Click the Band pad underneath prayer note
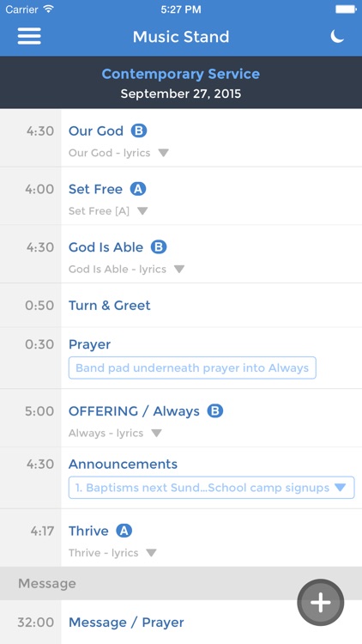The height and width of the screenshot is (644, 362). click(x=192, y=368)
